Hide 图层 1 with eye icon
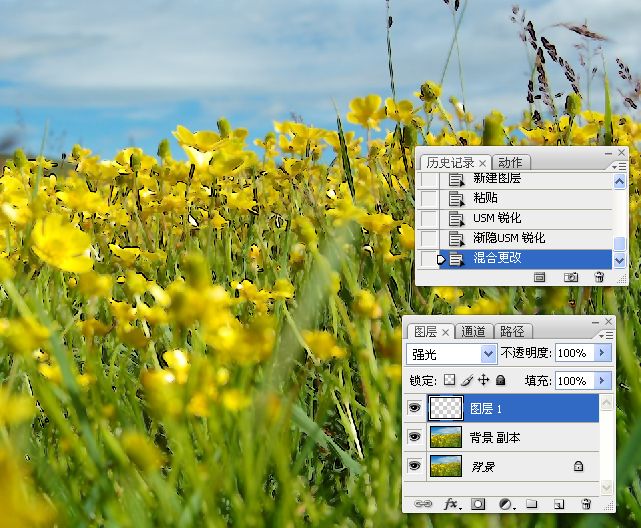 (x=415, y=408)
